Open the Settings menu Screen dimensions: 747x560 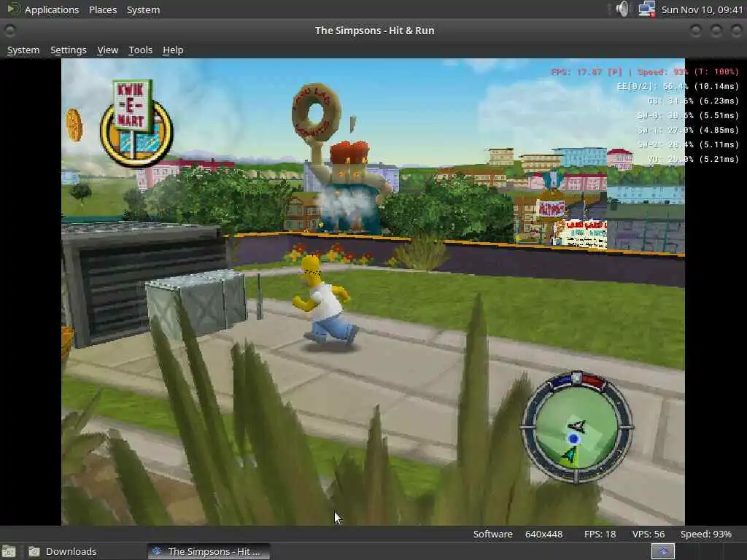pos(69,50)
